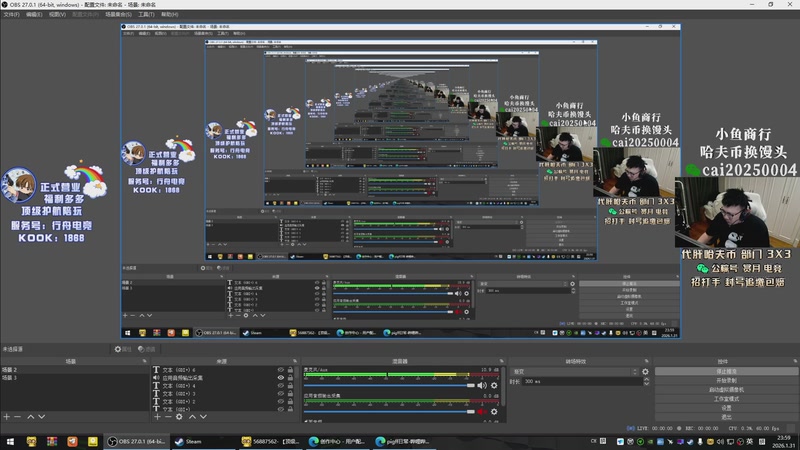800x450 pixels.
Task: Remove selected scene with minus icon
Action: pyautogui.click(x=18, y=417)
